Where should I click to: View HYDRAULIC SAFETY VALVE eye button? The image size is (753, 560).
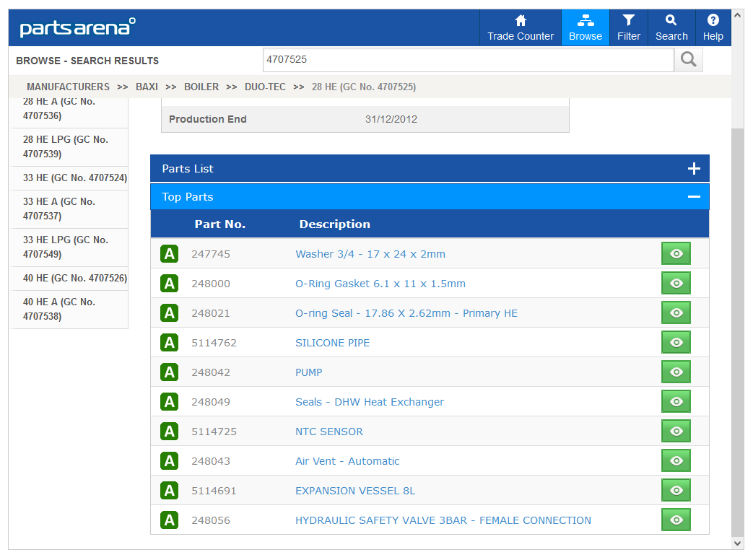click(676, 520)
